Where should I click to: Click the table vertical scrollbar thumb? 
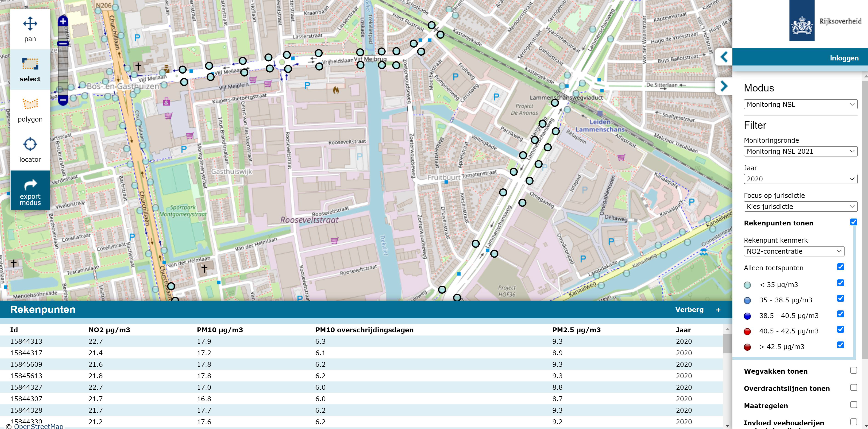[x=727, y=343]
